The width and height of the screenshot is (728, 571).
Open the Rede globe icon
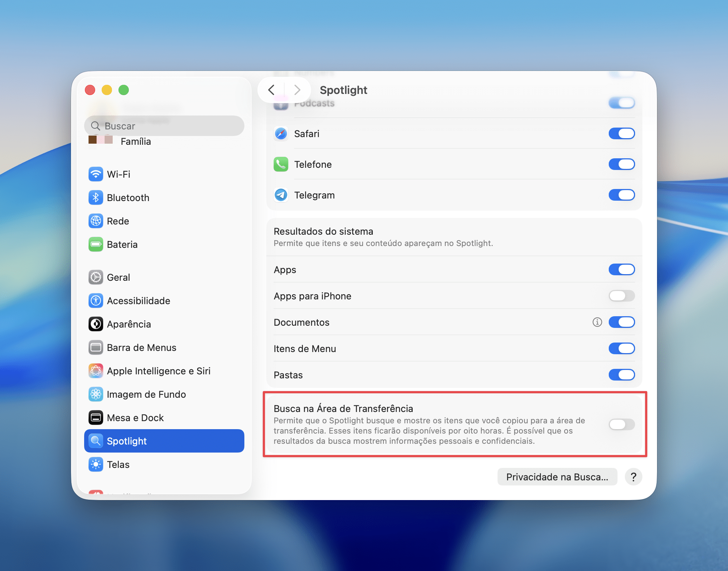[x=95, y=221]
